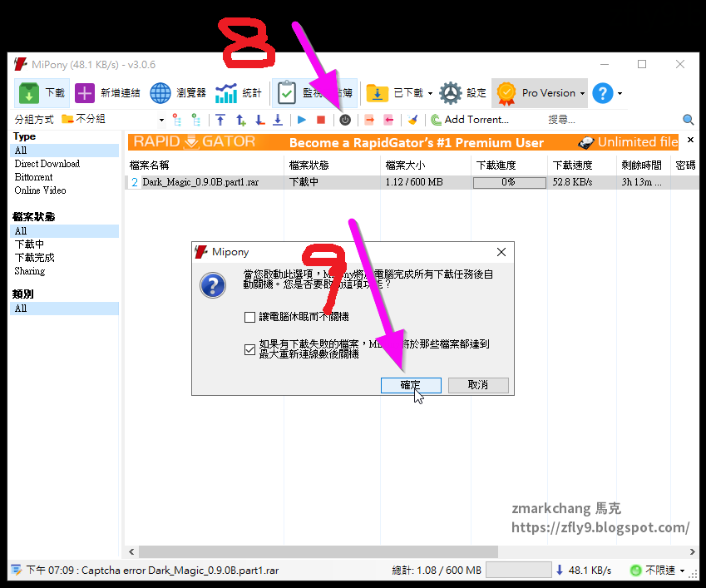Viewport: 706px width, 588px height.
Task: Click the RapidGator premium banner
Action: tap(403, 142)
